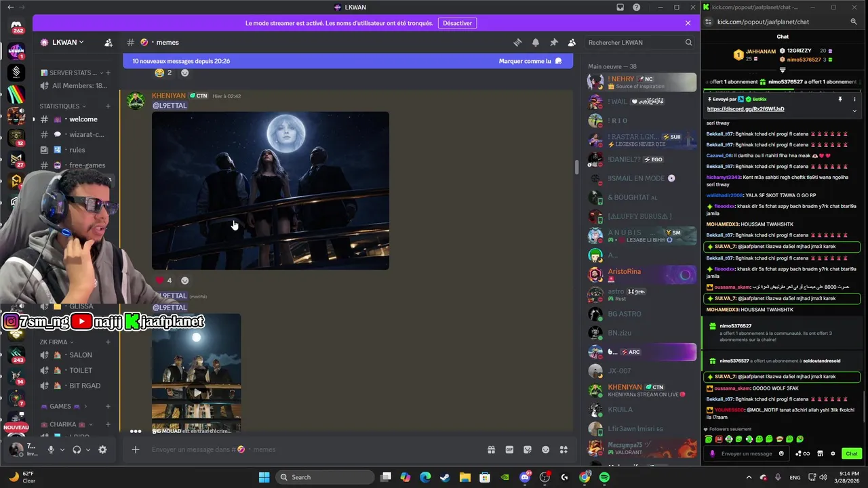The width and height of the screenshot is (868, 488).
Task: Toggle headphone deafen in user panel
Action: click(x=77, y=449)
